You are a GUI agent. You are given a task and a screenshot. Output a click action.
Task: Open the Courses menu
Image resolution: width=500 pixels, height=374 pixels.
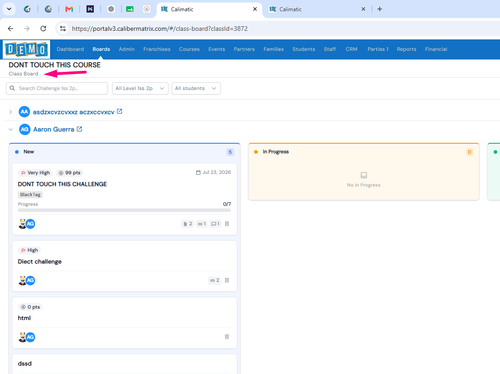pyautogui.click(x=189, y=49)
